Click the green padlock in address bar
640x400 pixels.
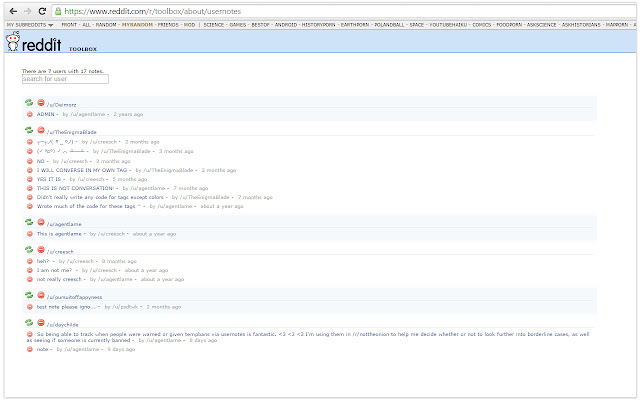point(58,11)
